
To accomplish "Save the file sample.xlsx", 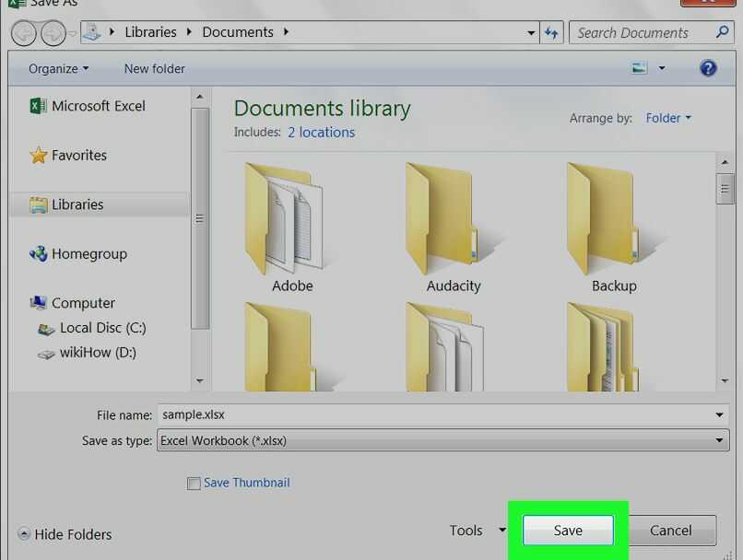I will pos(568,530).
